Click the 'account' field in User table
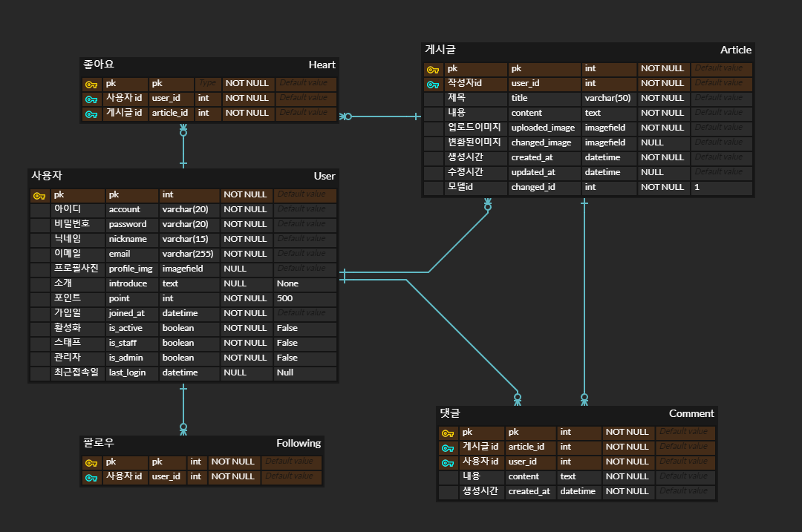This screenshot has height=532, width=802. [x=132, y=209]
